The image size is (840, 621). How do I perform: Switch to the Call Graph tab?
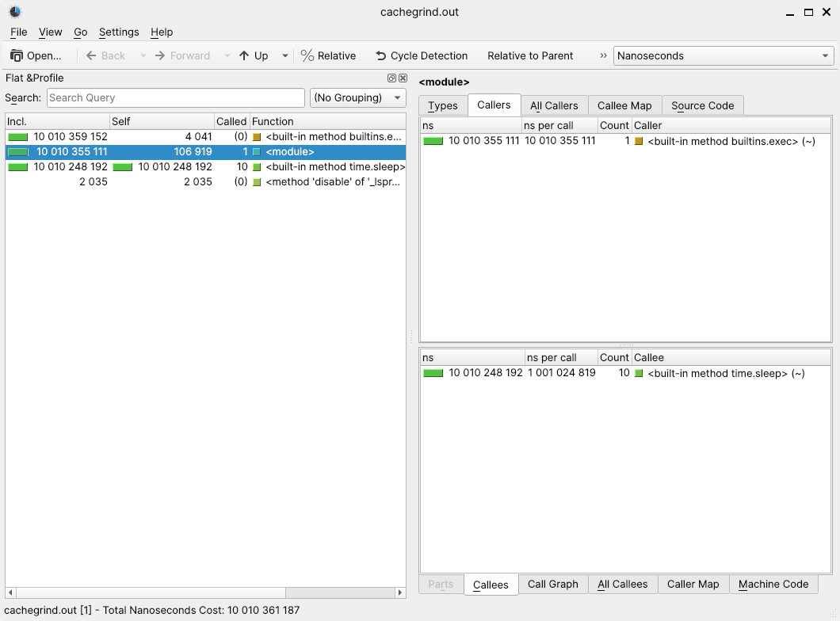(x=553, y=584)
